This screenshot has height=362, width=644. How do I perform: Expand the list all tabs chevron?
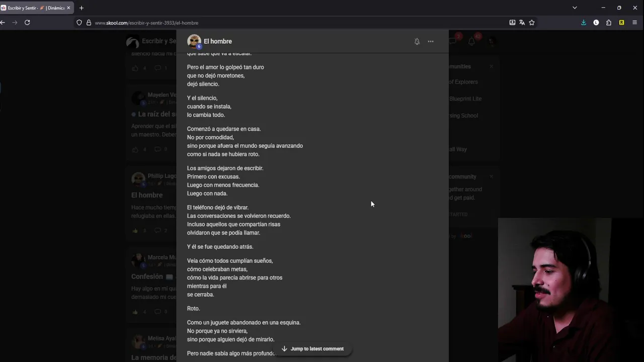pyautogui.click(x=575, y=8)
